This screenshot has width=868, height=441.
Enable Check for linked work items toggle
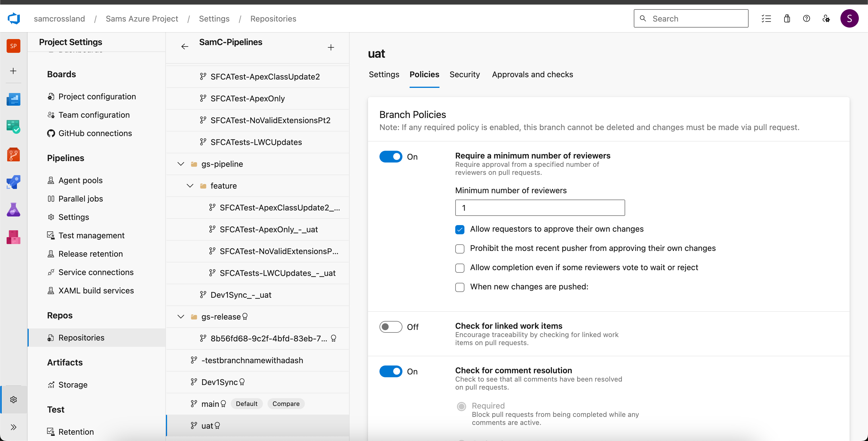tap(391, 327)
